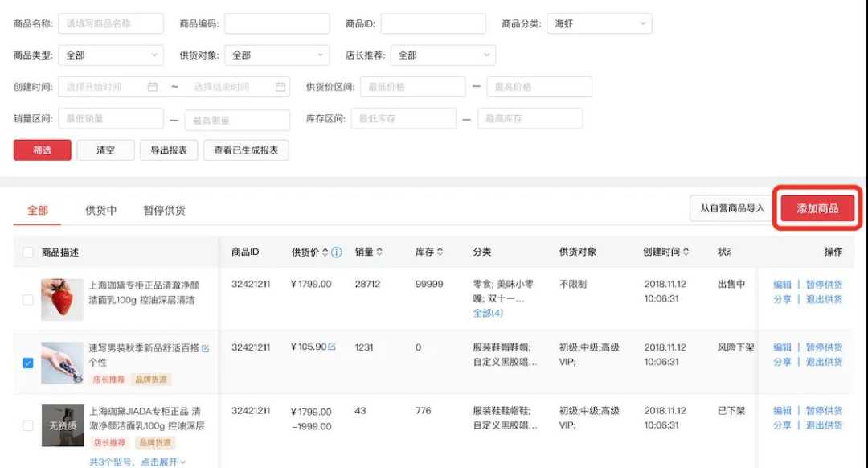
Task: Click the strawberry product thumbnail
Action: coord(62,299)
